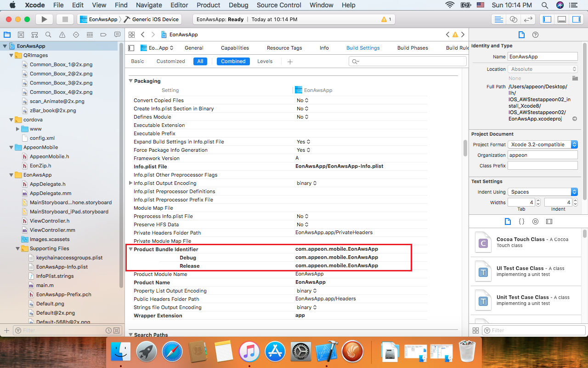This screenshot has width=588, height=368.
Task: Expand the www folder
Action: 17,129
